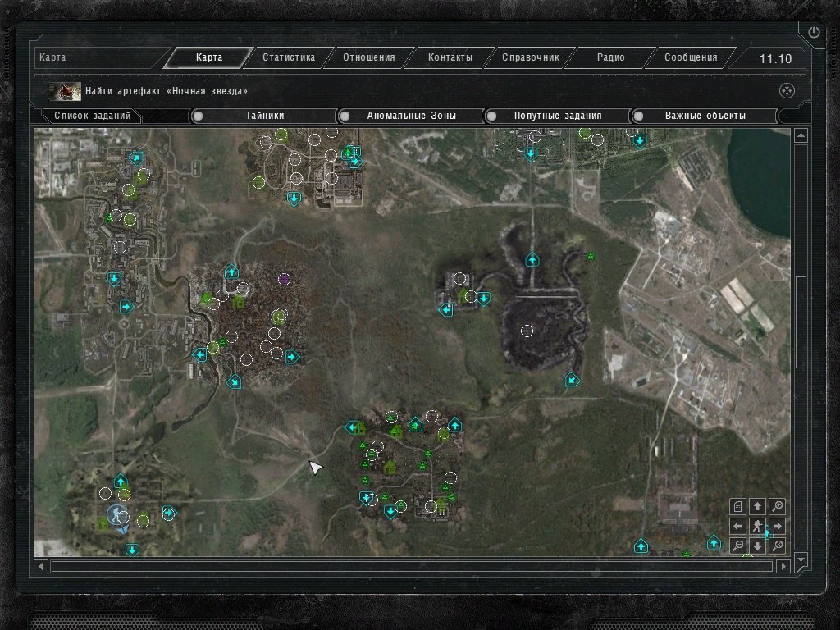
Task: Click cyan up-arrow marker atop the orange forest
Action: click(231, 272)
